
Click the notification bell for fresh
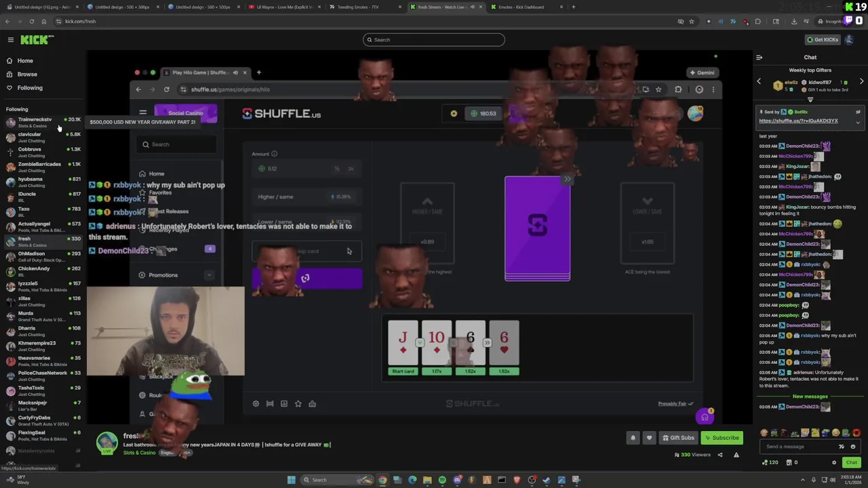coord(633,438)
